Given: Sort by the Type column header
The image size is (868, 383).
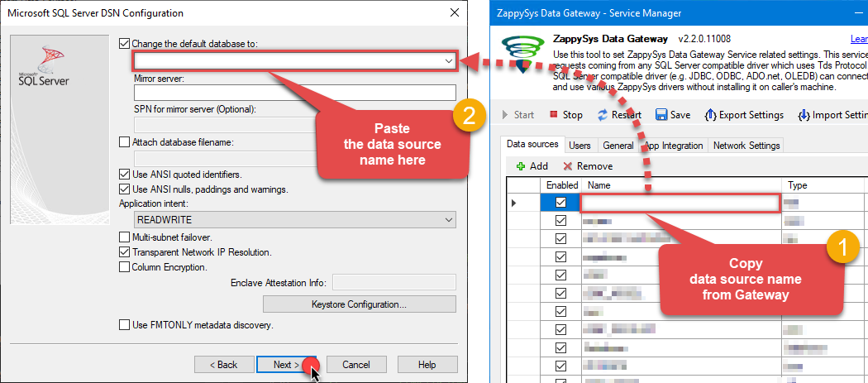Looking at the screenshot, I should [x=823, y=185].
